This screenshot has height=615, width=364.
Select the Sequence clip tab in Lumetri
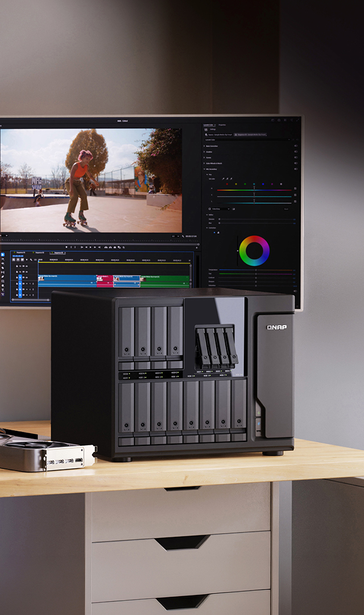(250, 134)
